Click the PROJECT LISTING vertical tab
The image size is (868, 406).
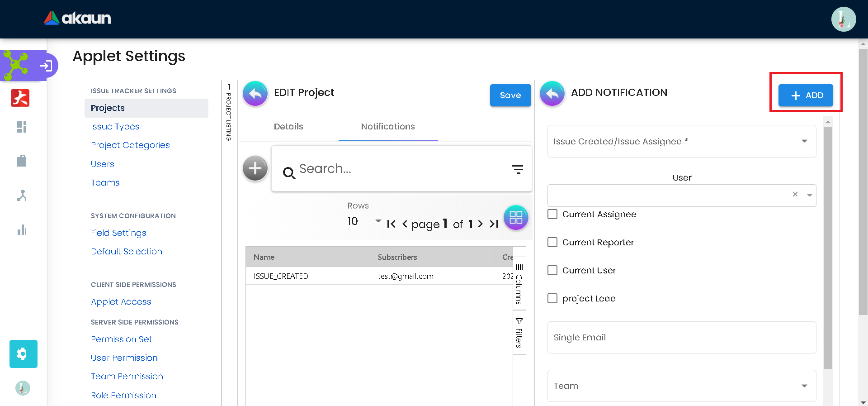[x=229, y=112]
